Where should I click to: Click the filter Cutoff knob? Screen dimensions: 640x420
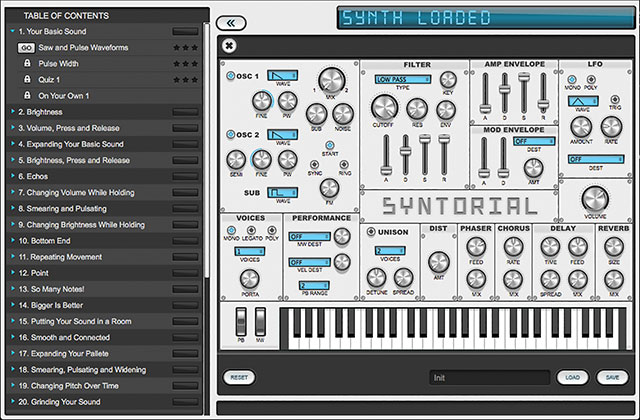(382, 108)
